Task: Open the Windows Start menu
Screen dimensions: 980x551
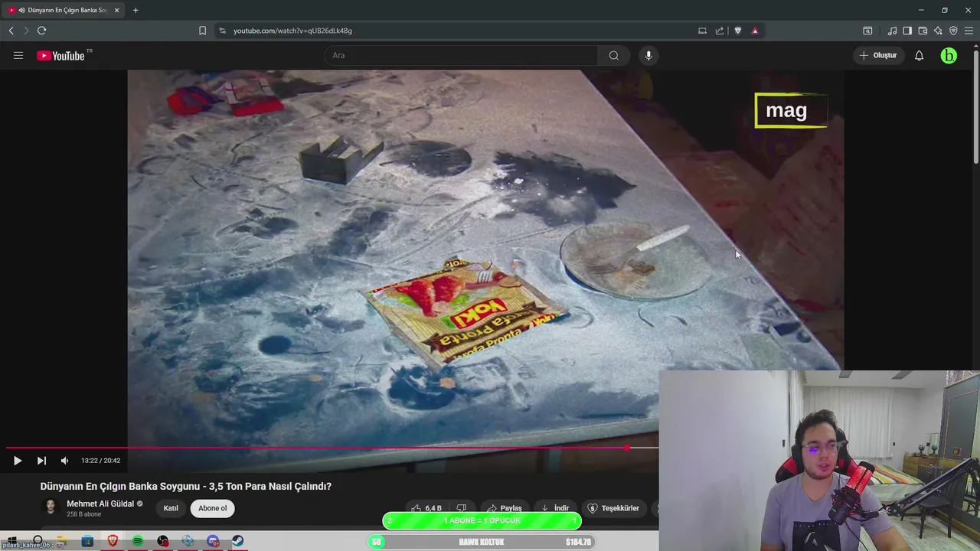Action: (x=12, y=542)
